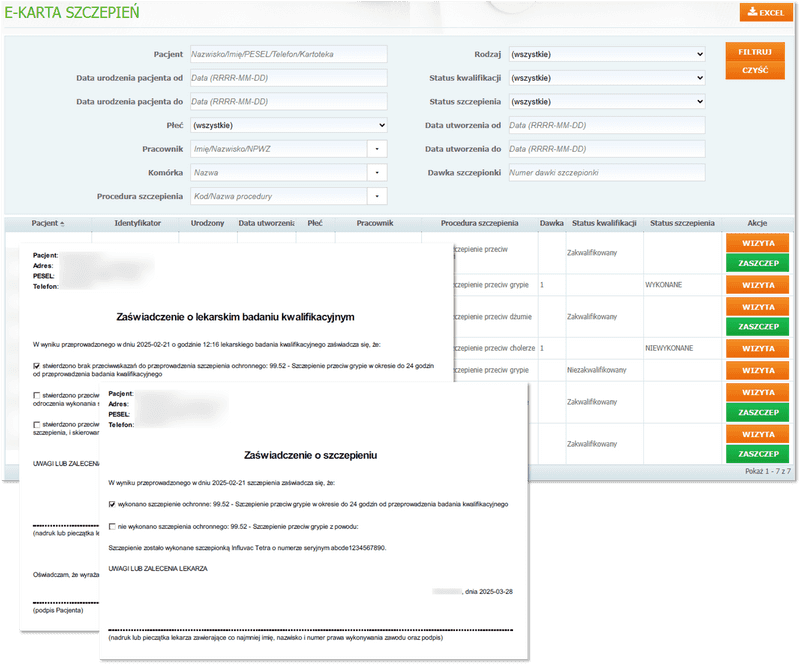Click the Procedura szczepienia input field
This screenshot has height=664, width=800.
click(279, 196)
